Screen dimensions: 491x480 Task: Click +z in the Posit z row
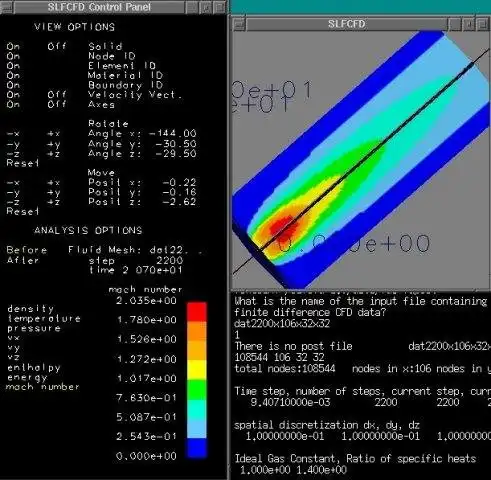click(54, 202)
